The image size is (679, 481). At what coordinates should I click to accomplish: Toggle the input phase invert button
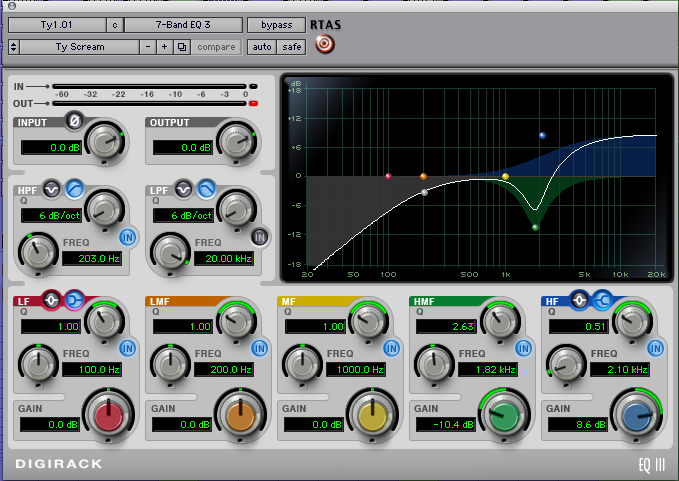pos(74,121)
